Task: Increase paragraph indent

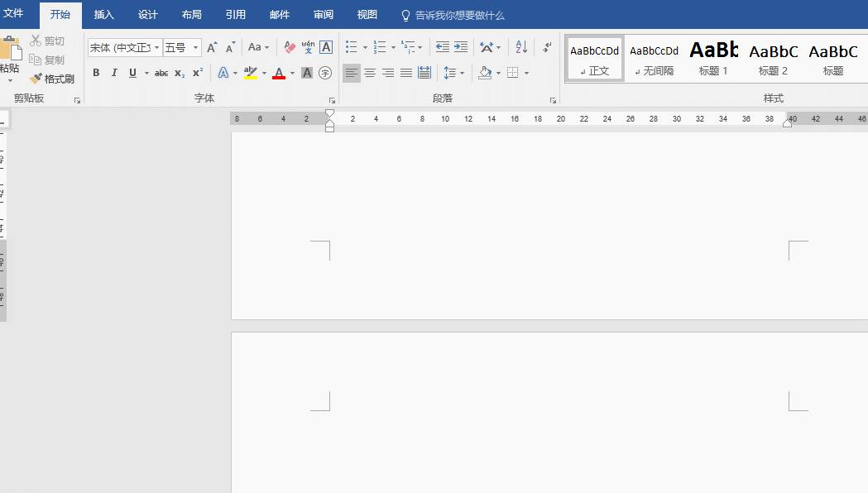Action: (x=461, y=47)
